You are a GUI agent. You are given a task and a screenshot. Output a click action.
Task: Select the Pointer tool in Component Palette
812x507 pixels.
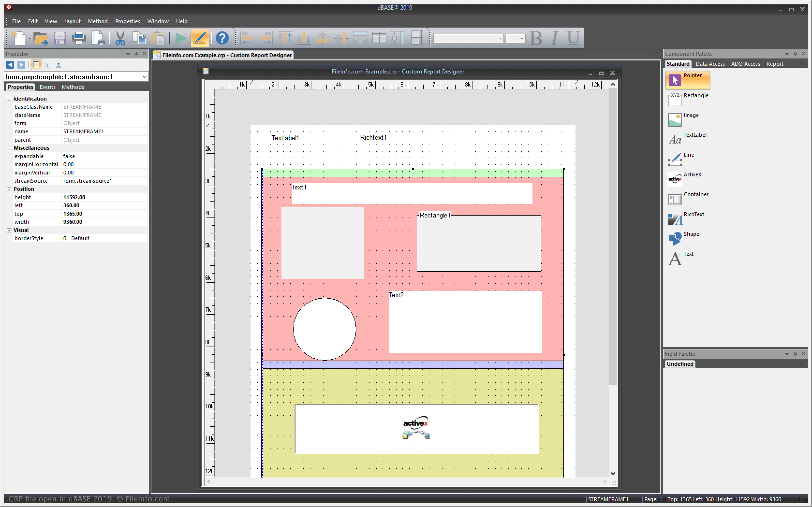[687, 80]
